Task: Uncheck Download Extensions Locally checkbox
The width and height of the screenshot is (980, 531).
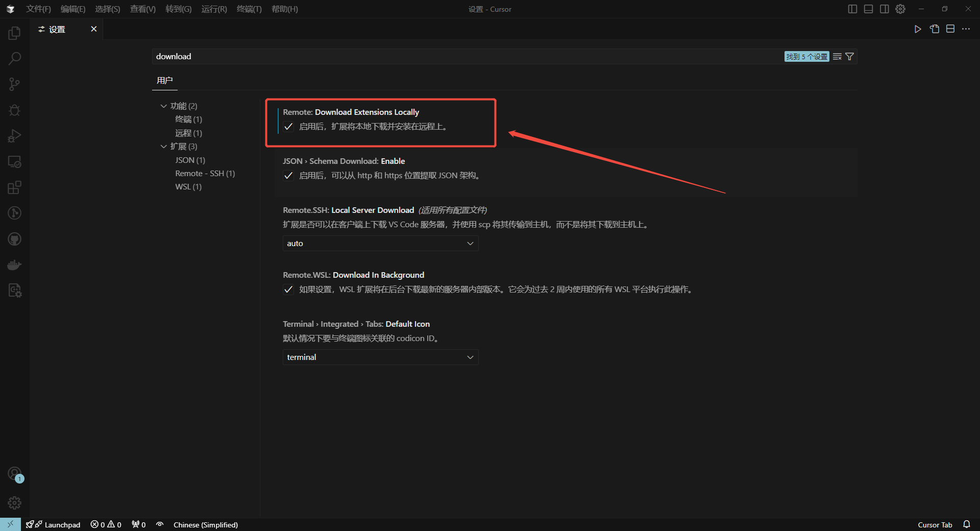Action: point(288,127)
